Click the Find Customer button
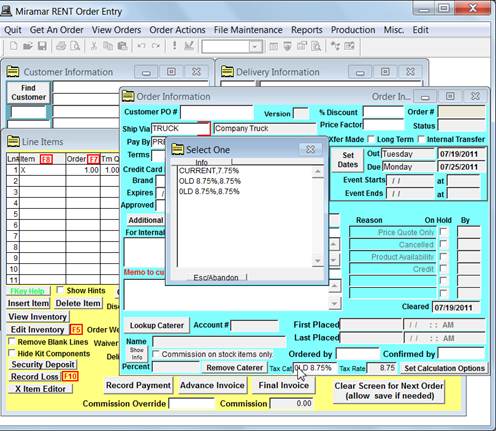496x431 pixels. pos(28,92)
